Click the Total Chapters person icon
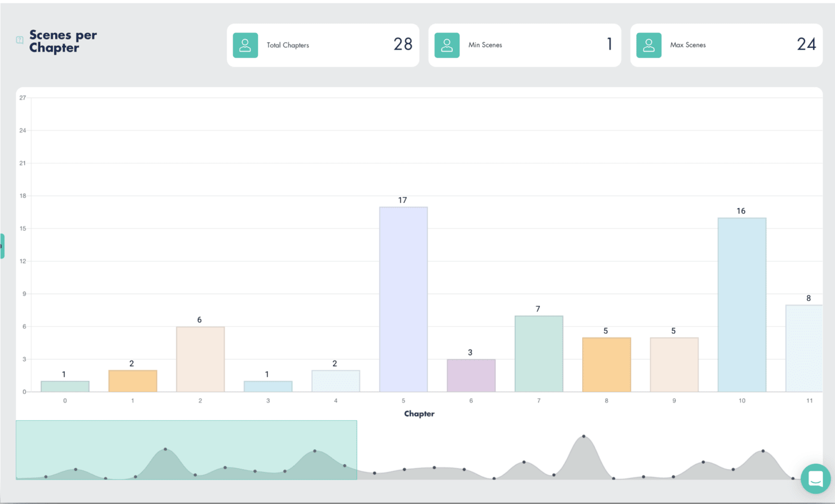Image resolution: width=835 pixels, height=504 pixels. (245, 45)
